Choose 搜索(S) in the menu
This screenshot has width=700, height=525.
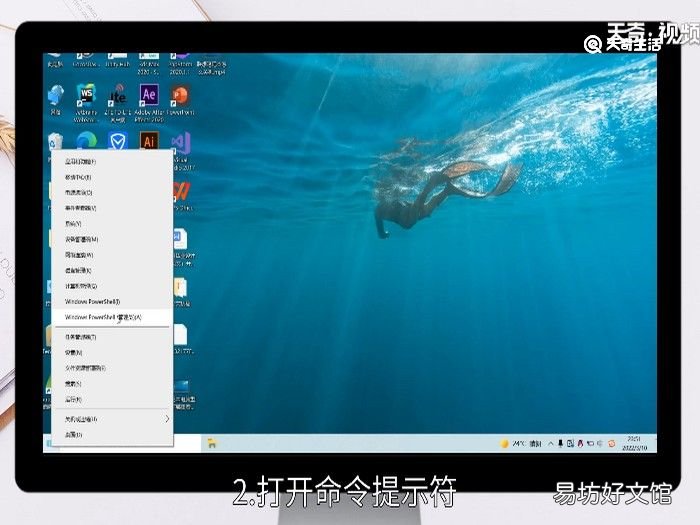112,384
